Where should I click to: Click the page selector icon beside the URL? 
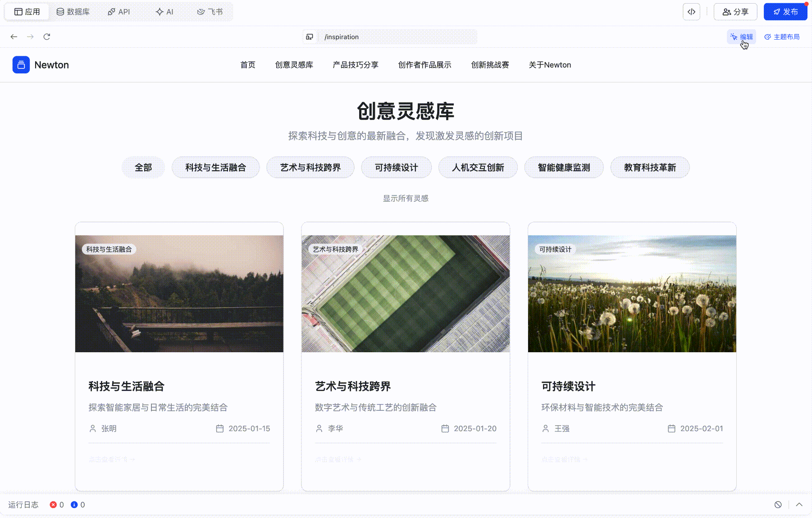tap(310, 37)
